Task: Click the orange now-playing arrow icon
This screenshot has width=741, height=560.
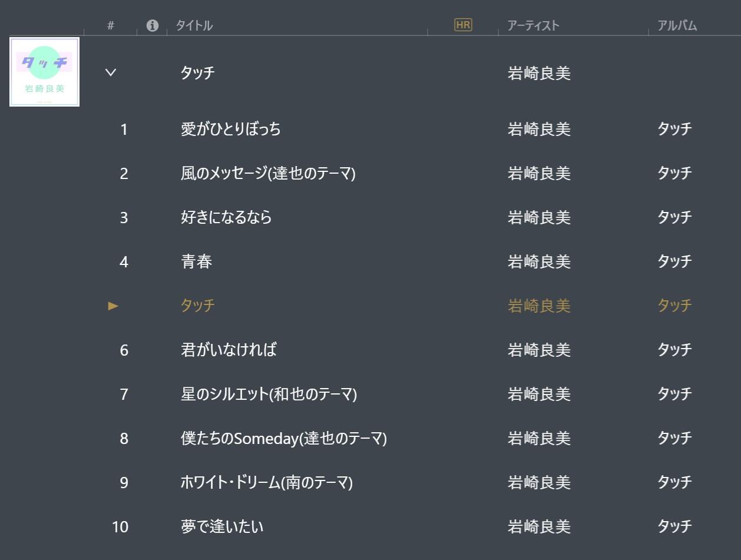Action: click(113, 306)
